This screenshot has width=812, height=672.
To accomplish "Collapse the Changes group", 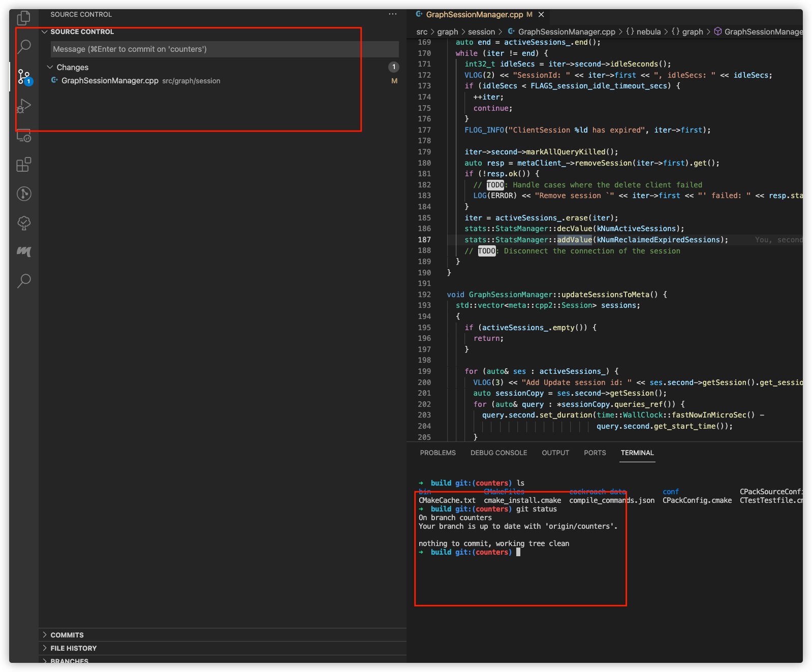I will point(68,67).
